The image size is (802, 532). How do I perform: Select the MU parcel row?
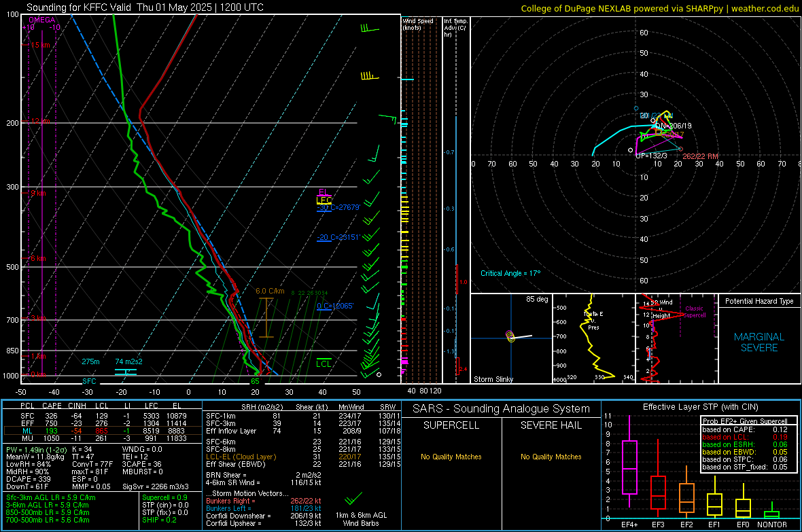(x=103, y=438)
